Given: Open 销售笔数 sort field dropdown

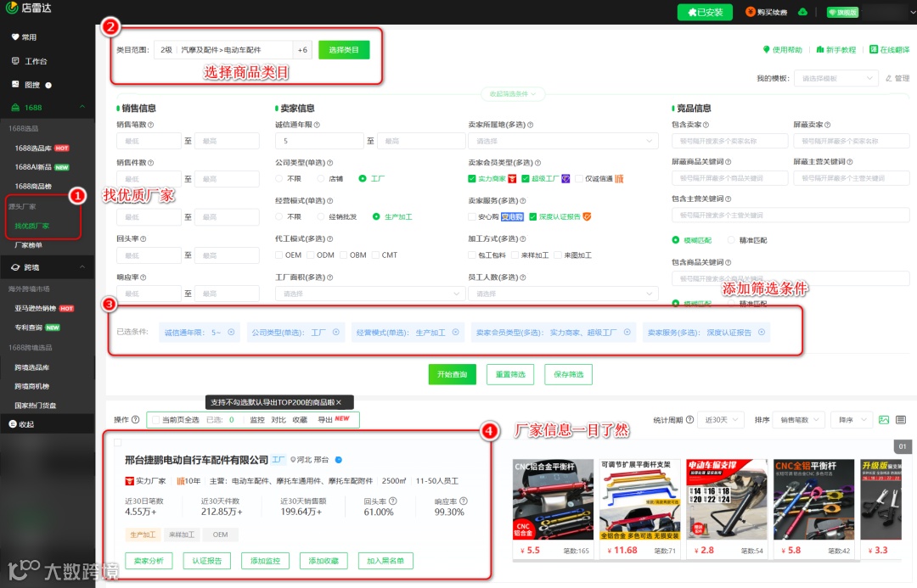Looking at the screenshot, I should pyautogui.click(x=799, y=420).
